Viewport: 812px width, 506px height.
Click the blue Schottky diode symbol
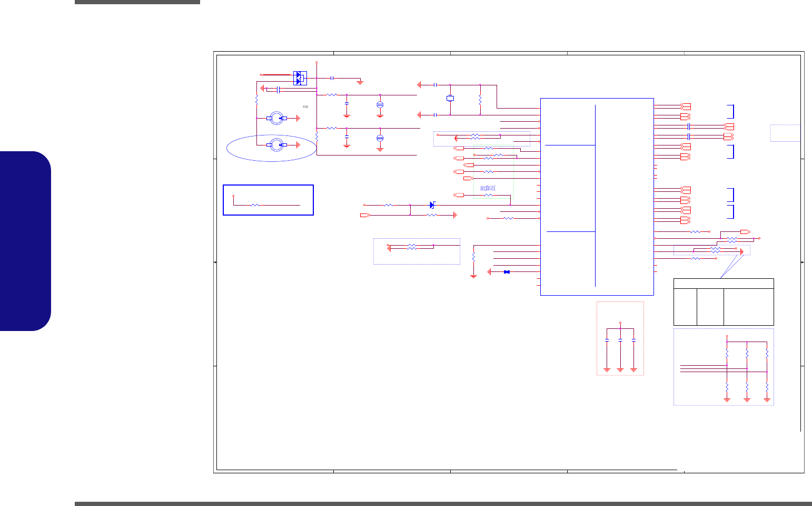click(432, 205)
